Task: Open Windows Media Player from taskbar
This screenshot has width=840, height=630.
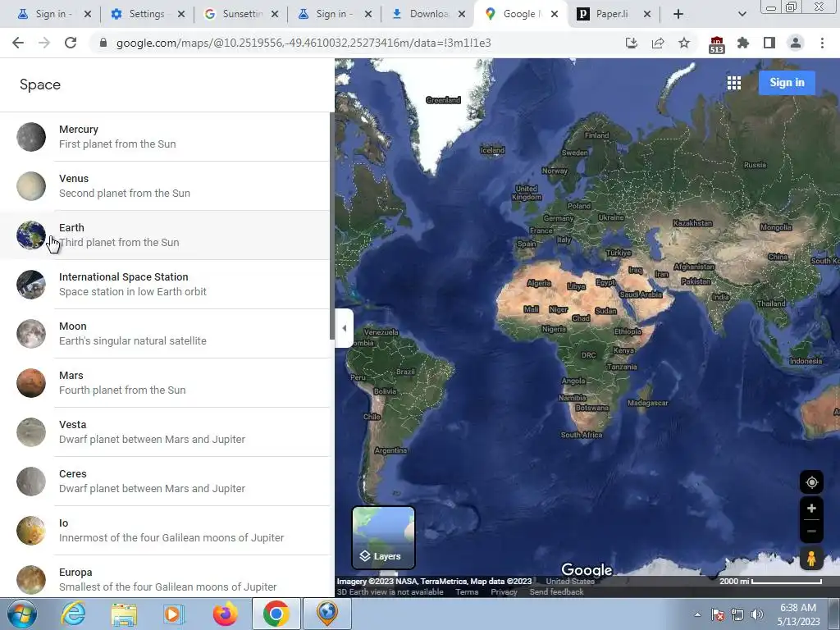Action: 174,614
